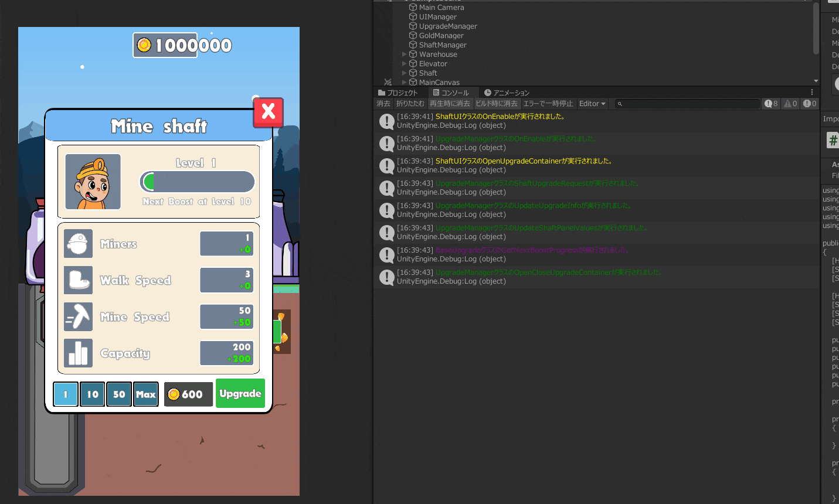Select the ShaftUI OnEnable log entry
Image resolution: width=839 pixels, height=504 pixels.
tap(596, 121)
